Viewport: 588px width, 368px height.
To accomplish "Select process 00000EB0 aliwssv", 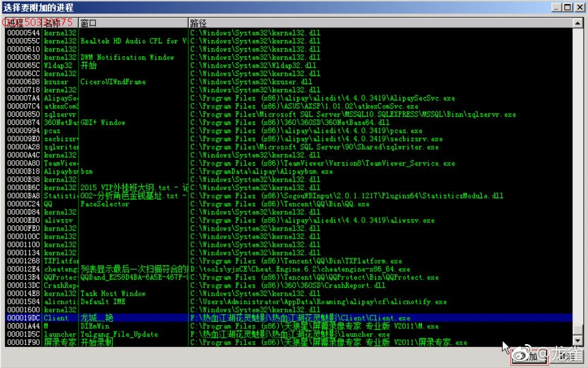I will point(289,220).
